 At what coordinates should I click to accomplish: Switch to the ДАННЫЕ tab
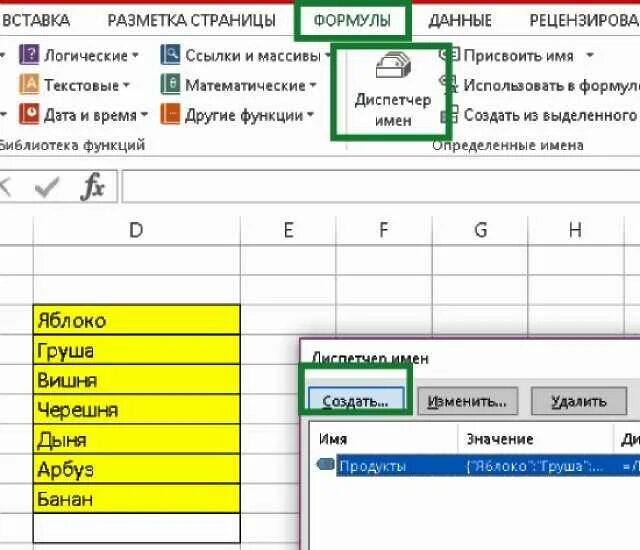click(460, 20)
